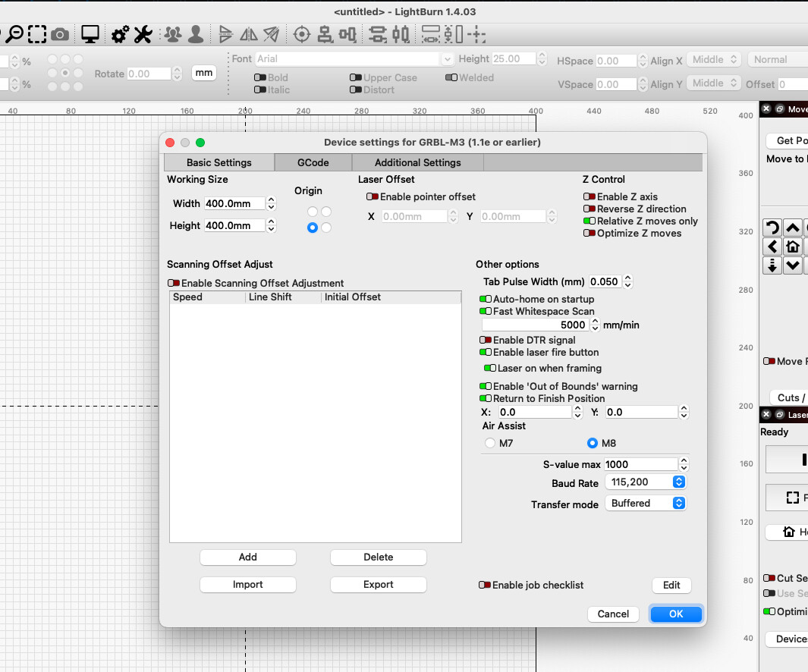This screenshot has height=672, width=808.
Task: Click the S-value max input field
Action: click(640, 464)
